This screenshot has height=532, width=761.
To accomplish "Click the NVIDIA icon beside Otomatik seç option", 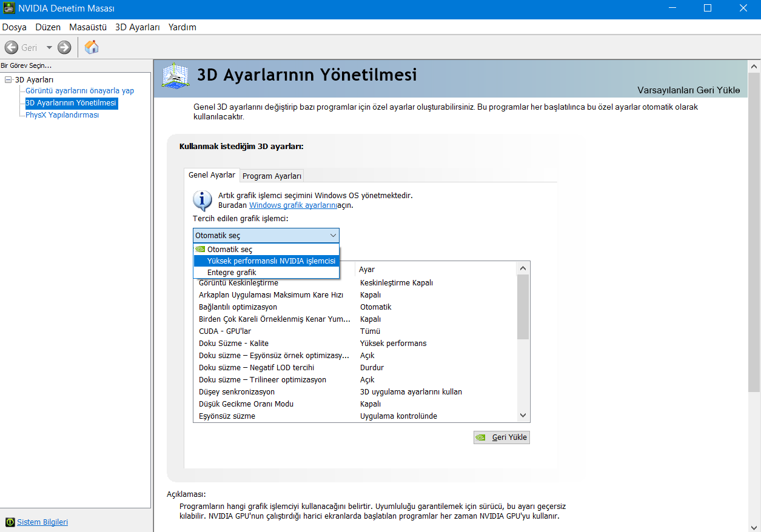I will click(200, 249).
